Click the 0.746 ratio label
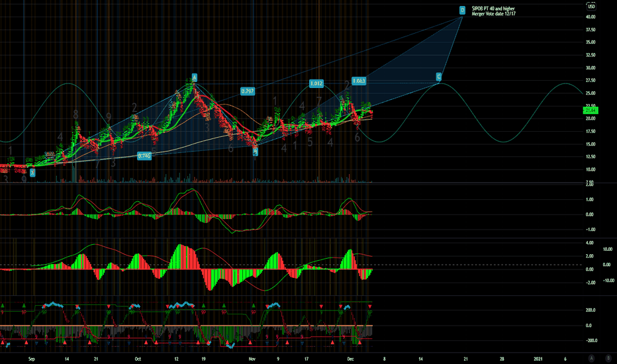This screenshot has height=364, width=617. [x=144, y=156]
